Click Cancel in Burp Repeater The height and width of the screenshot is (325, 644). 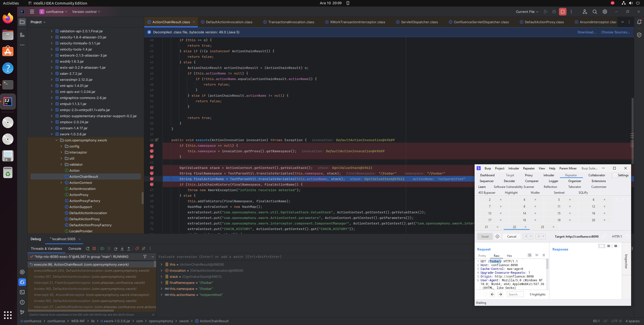coord(512,237)
